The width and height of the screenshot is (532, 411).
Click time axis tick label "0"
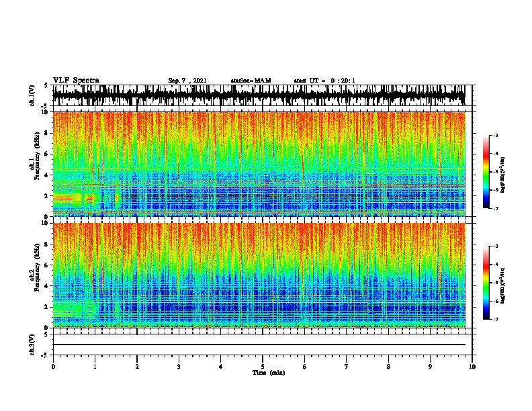tap(53, 367)
